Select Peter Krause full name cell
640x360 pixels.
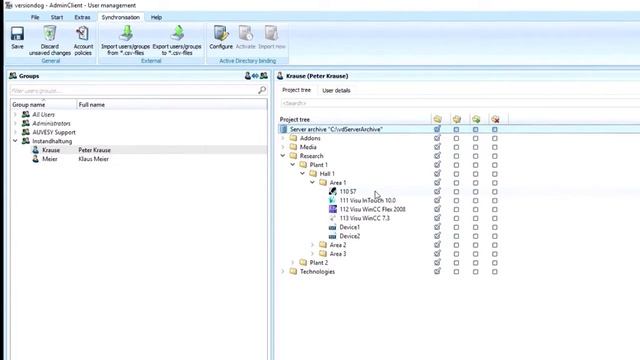tap(94, 150)
